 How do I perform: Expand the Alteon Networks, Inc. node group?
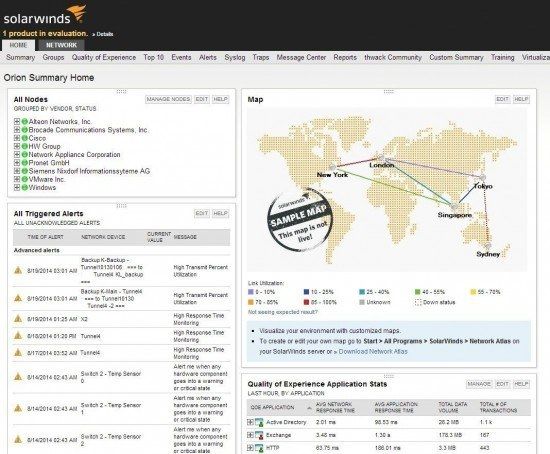(16, 121)
